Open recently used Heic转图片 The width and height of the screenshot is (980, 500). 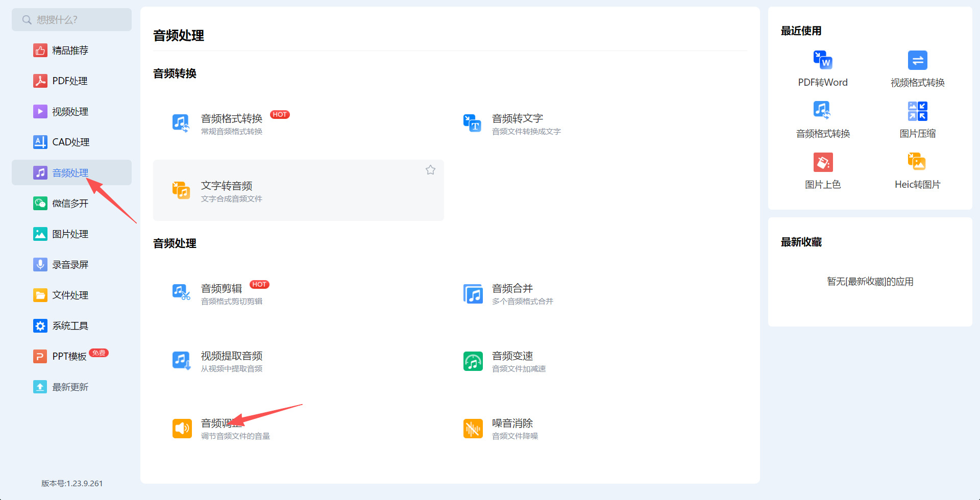coord(918,170)
